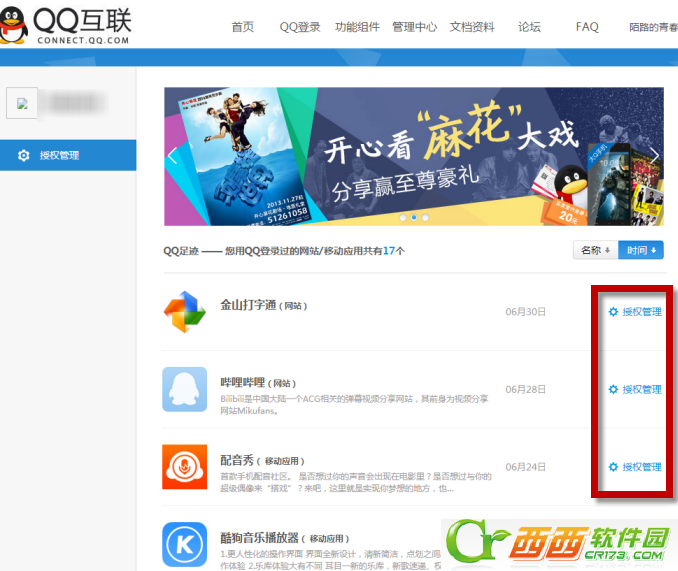The image size is (678, 571).
Task: Click gear icon in 配音秀 row
Action: (x=613, y=467)
